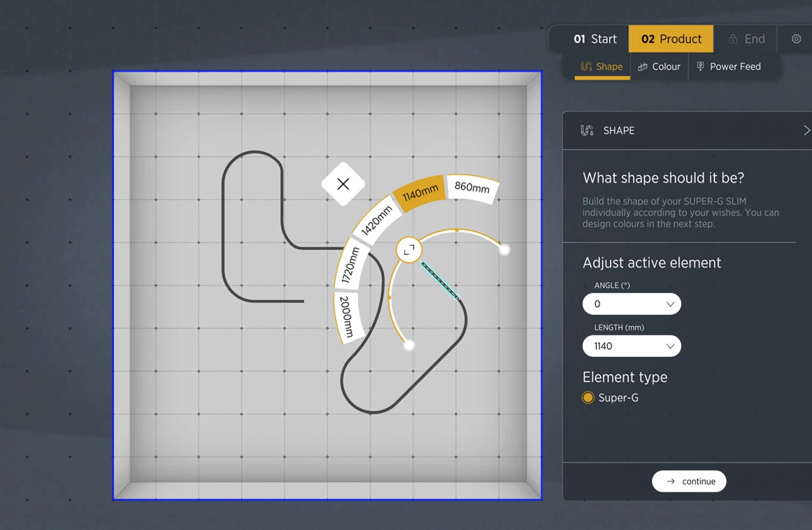Click the X close icon on canvas
The width and height of the screenshot is (812, 530).
click(x=343, y=184)
